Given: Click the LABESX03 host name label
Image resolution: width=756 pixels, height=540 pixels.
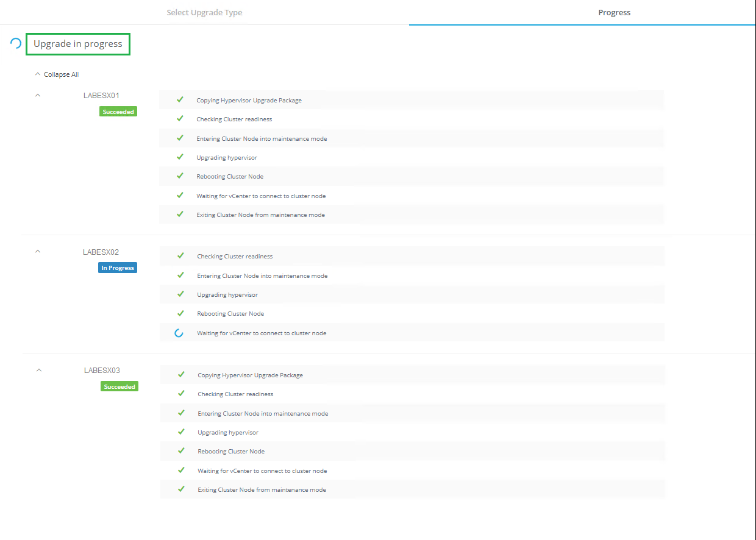Looking at the screenshot, I should pyautogui.click(x=102, y=371).
